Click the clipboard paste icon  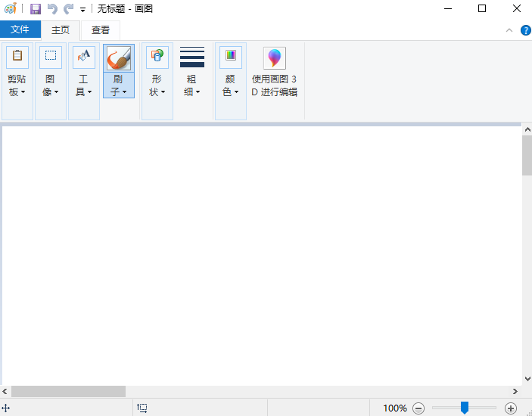coord(17,57)
